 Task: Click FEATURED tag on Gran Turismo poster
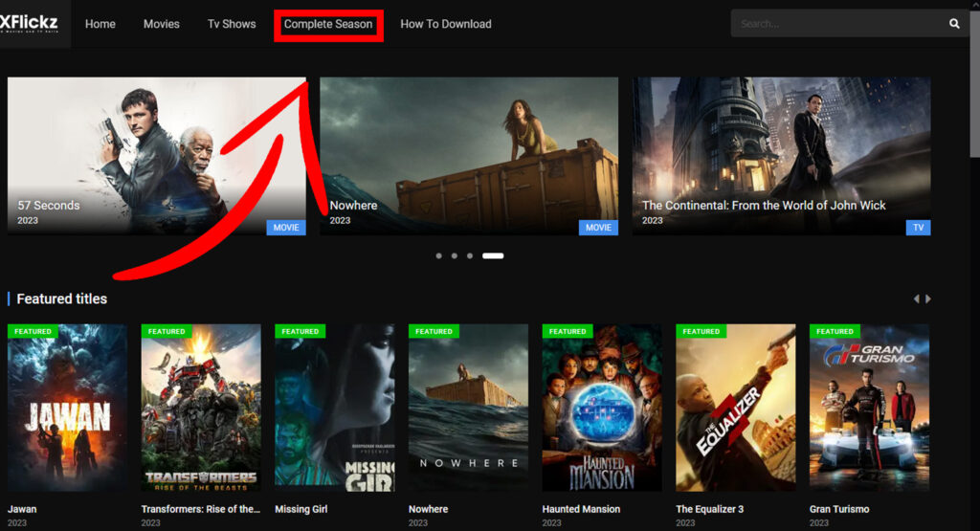click(835, 331)
